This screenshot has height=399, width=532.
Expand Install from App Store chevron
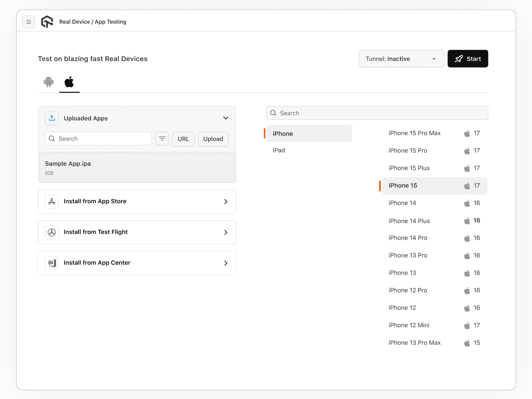click(x=226, y=201)
